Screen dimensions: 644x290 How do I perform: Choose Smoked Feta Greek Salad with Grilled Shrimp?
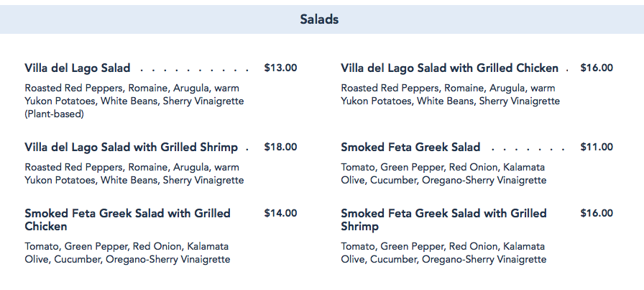click(443, 219)
